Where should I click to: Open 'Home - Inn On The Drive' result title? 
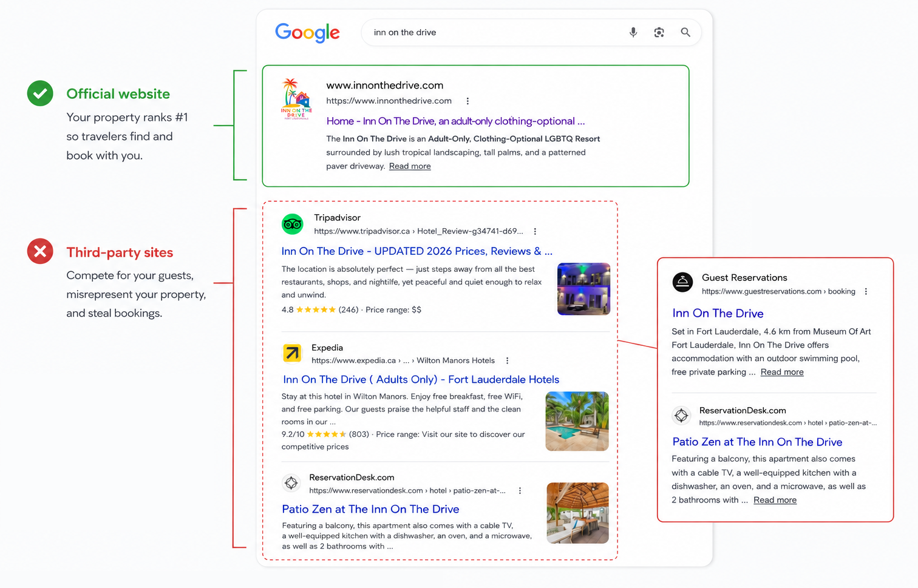click(455, 121)
